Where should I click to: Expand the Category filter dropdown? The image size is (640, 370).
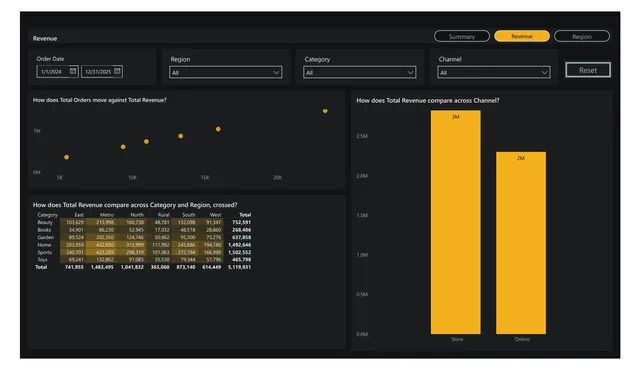[x=360, y=72]
